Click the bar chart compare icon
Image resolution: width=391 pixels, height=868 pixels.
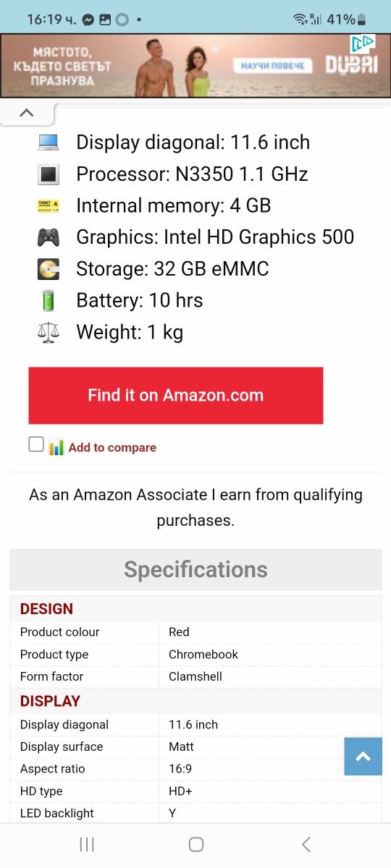[x=56, y=448]
